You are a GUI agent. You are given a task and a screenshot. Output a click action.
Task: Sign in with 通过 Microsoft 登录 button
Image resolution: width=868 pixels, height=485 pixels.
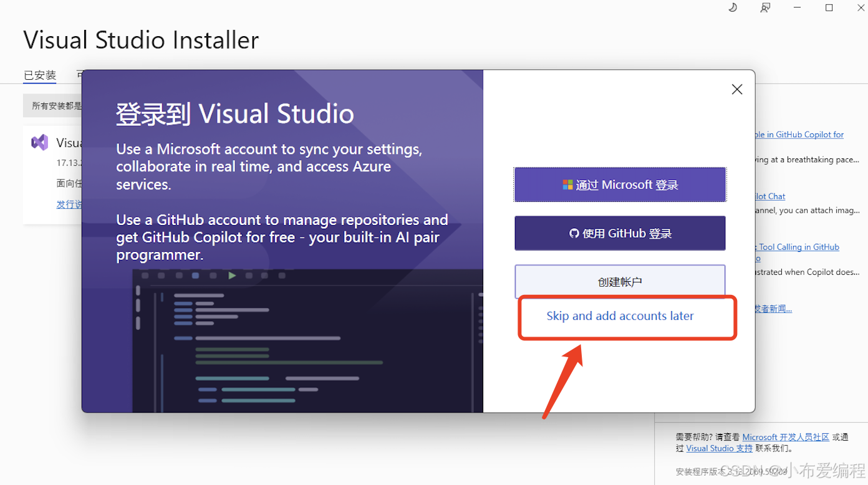(x=620, y=185)
